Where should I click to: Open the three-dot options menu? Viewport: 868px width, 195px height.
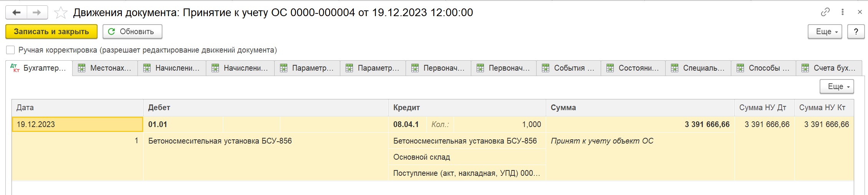tap(843, 12)
